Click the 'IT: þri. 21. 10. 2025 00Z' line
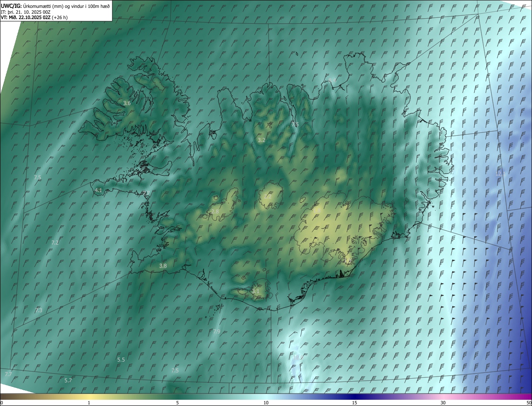Screen dimensions: 532x406 26,12
